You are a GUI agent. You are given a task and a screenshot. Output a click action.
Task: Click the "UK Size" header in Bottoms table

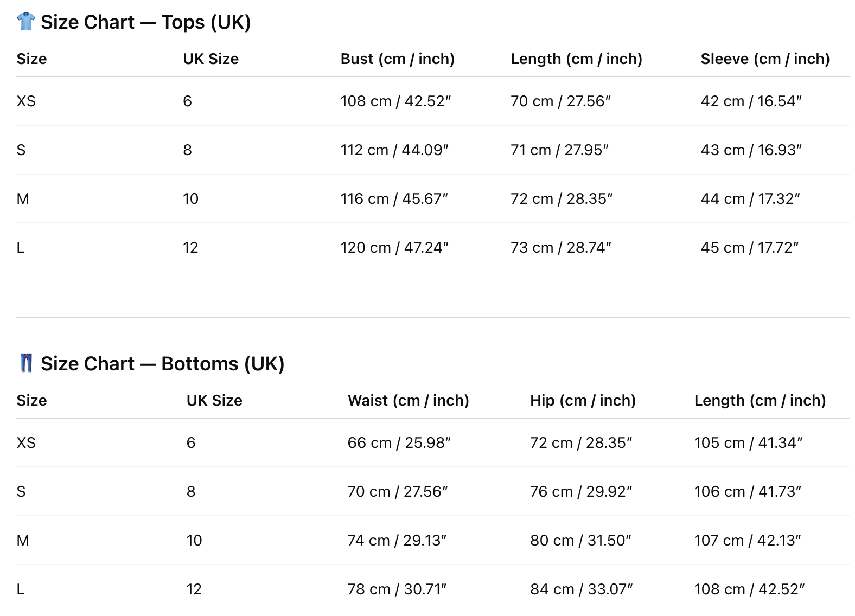214,400
